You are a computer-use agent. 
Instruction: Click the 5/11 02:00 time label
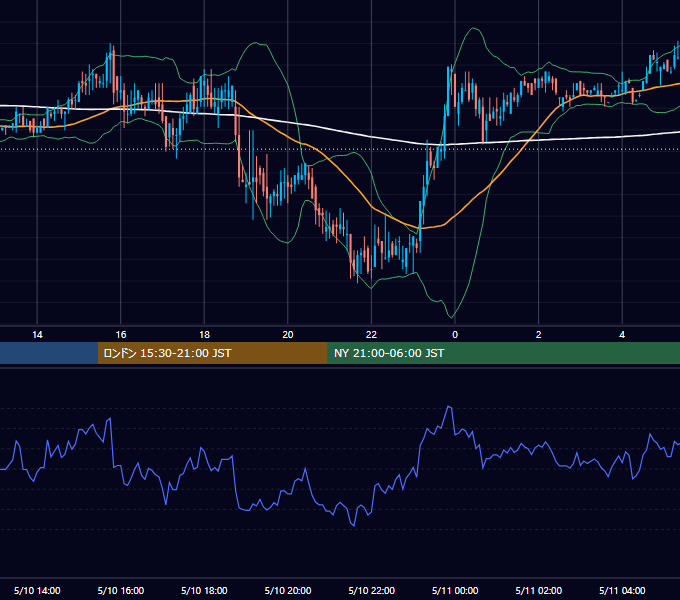pos(539,590)
